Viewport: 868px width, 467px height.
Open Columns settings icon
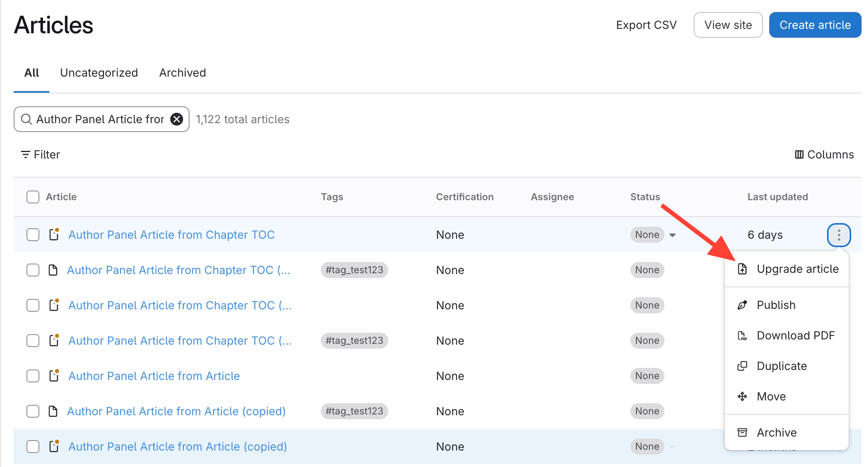coord(799,154)
